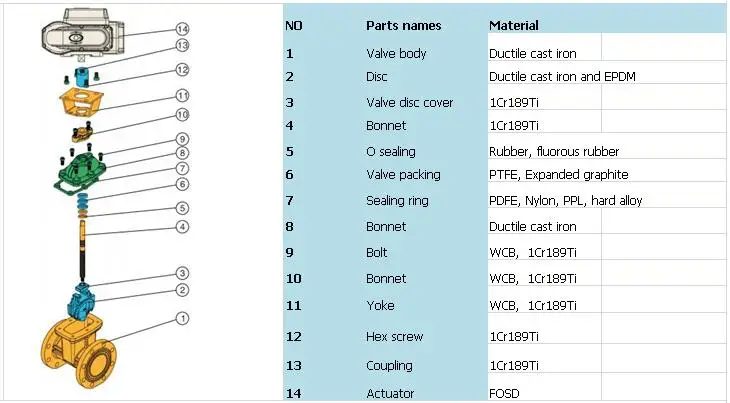Select the callout circle numbered 11

point(182,95)
